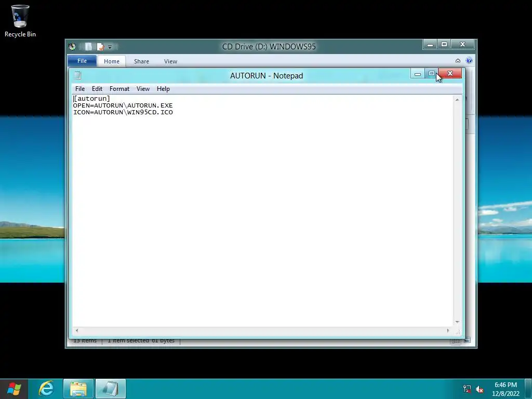This screenshot has height=399, width=532.
Task: Maximize the AUTORUN Notepad window
Action: pos(432,74)
